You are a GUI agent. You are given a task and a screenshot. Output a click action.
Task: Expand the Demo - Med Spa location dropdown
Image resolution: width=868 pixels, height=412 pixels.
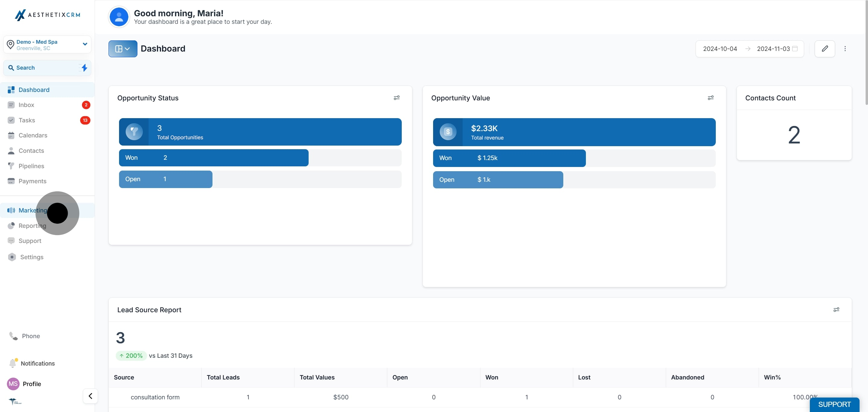click(x=85, y=44)
